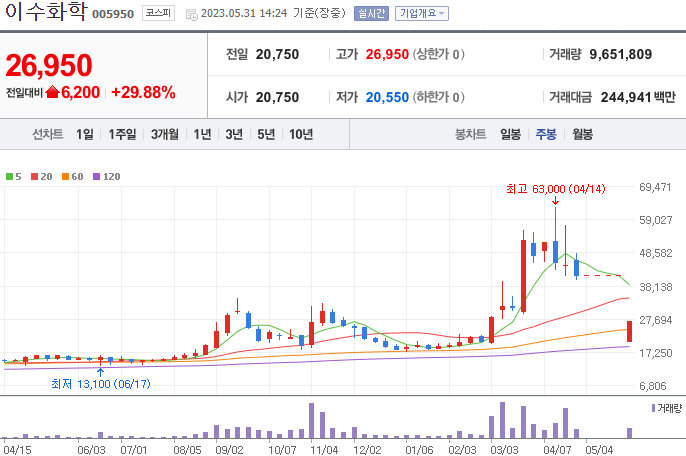This screenshot has width=686, height=456.
Task: Click the 11/04 date axis label
Action: 324,450
